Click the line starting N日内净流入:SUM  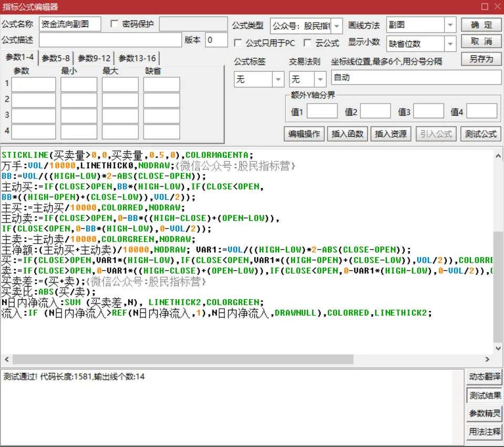(x=132, y=302)
